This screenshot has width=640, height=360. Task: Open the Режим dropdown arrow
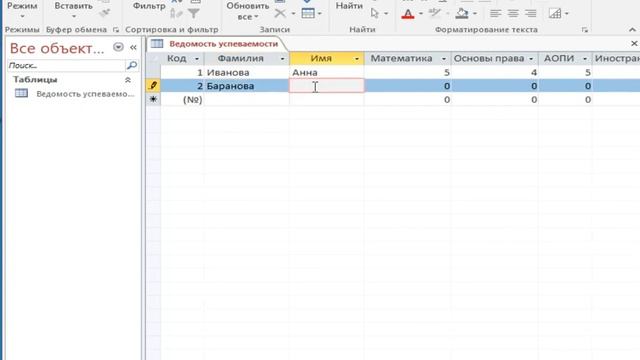[x=22, y=17]
